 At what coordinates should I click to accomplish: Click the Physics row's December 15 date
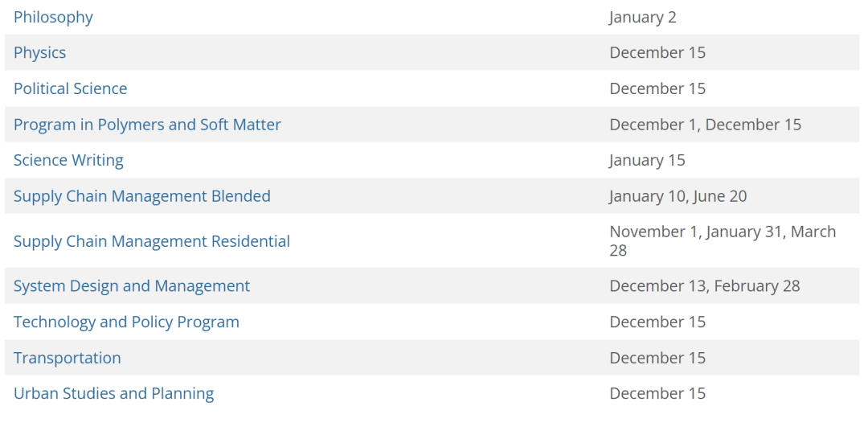click(x=657, y=52)
